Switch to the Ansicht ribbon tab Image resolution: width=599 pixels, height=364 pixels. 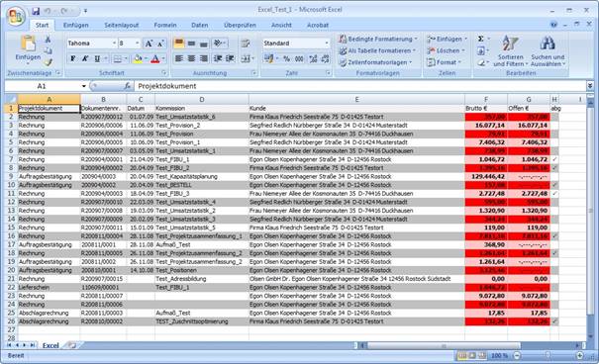(281, 25)
